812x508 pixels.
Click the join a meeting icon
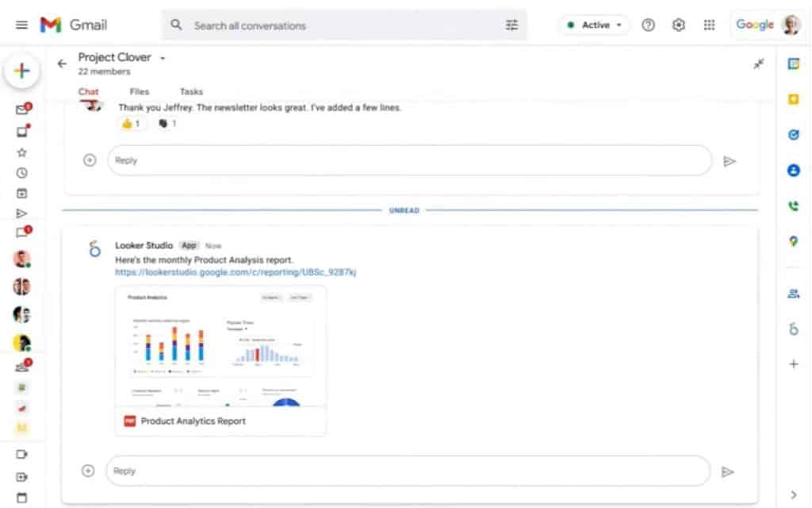click(x=21, y=477)
